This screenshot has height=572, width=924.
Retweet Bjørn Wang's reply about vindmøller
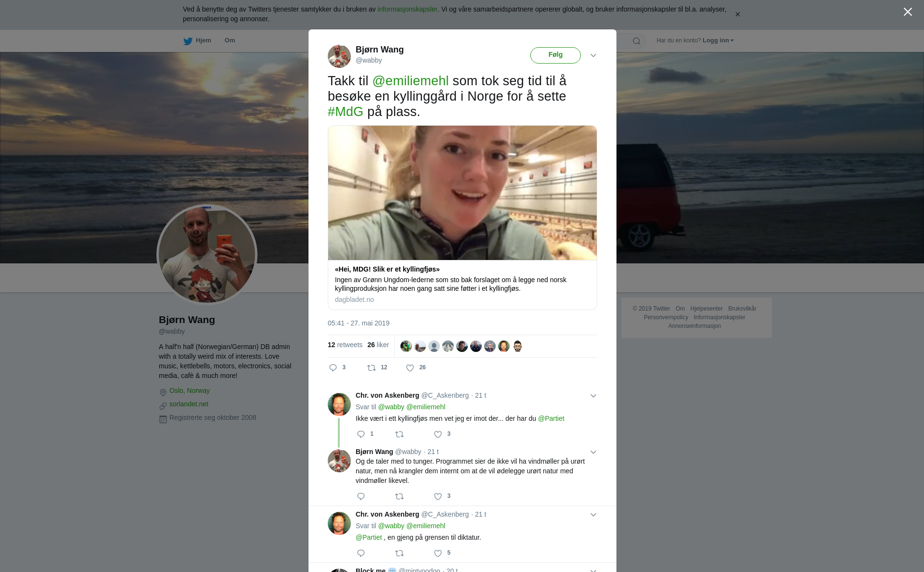399,496
